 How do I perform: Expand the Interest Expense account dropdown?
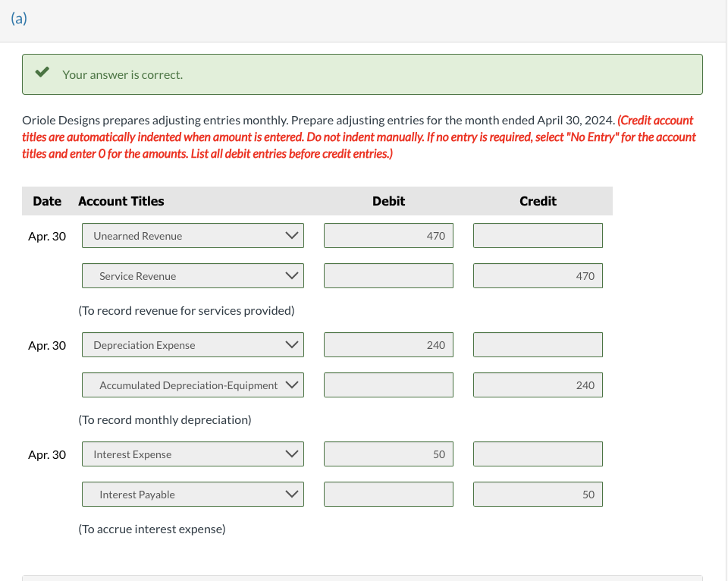click(x=291, y=454)
